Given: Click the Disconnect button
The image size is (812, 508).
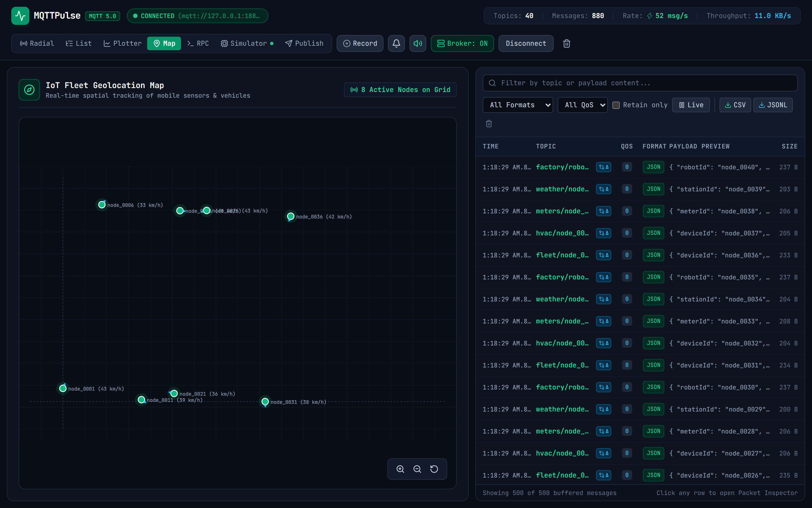Looking at the screenshot, I should coord(526,43).
